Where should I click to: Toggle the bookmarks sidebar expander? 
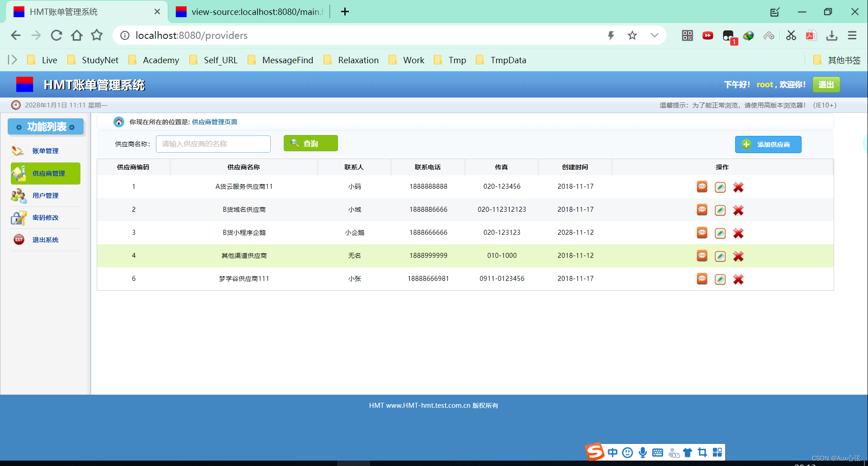click(12, 60)
